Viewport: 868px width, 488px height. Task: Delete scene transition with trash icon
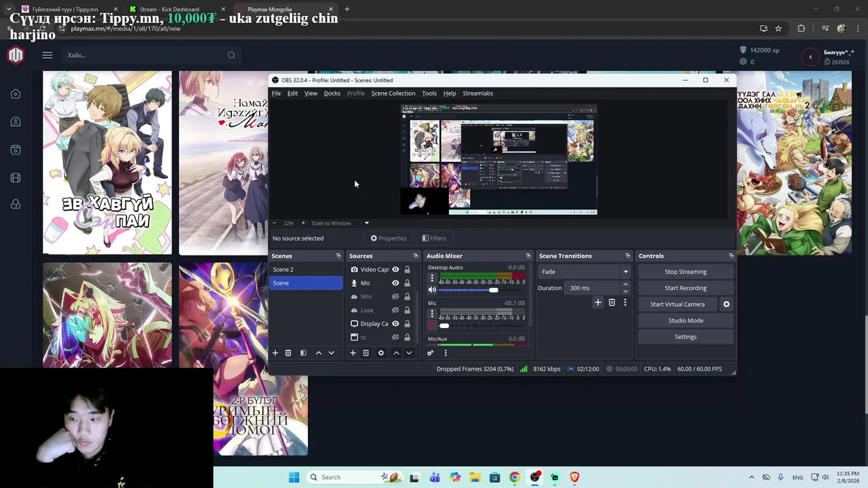[x=612, y=302]
